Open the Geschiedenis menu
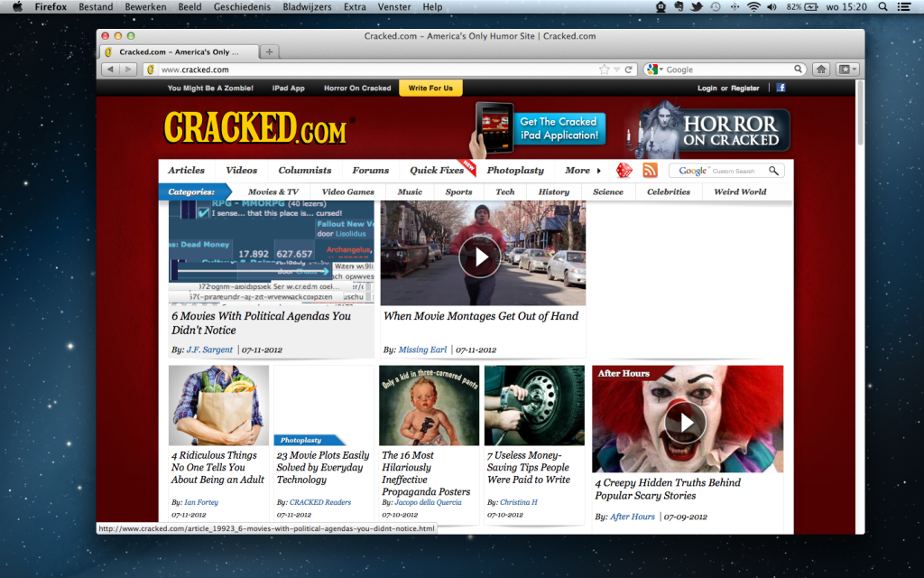 [x=242, y=7]
